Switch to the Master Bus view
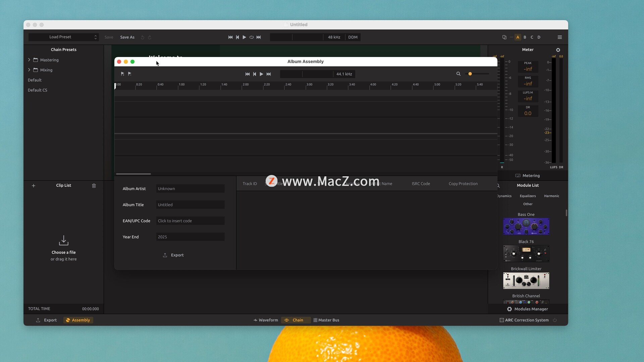The width and height of the screenshot is (644, 362). pos(326,320)
